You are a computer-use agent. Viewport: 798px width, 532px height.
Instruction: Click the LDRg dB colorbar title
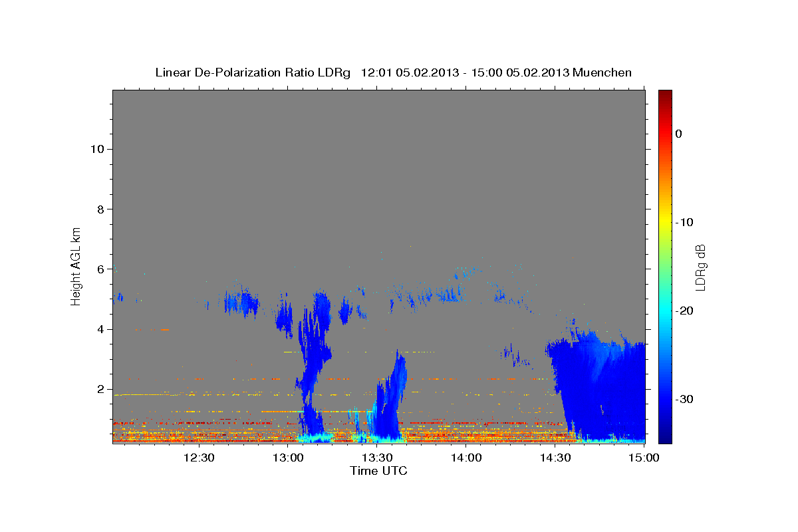700,267
